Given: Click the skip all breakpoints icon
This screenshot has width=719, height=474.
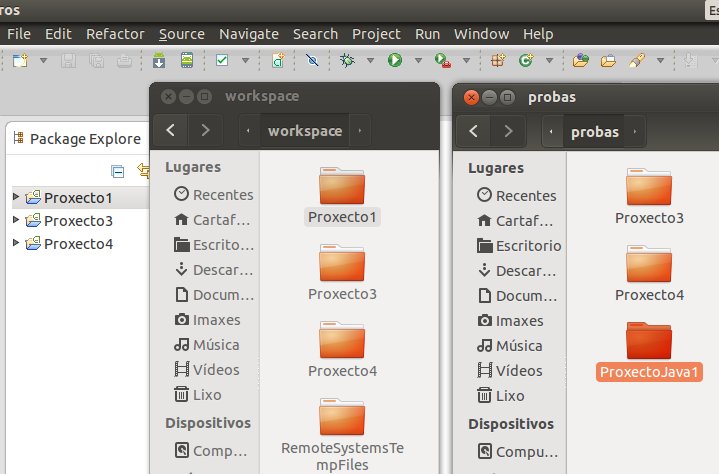Looking at the screenshot, I should [312, 60].
